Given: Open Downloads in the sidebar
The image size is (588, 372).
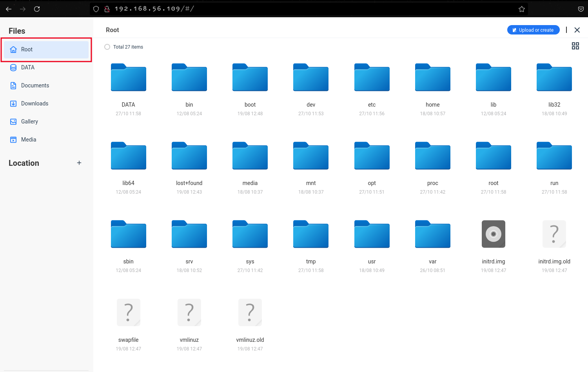Looking at the screenshot, I should (x=46, y=103).
